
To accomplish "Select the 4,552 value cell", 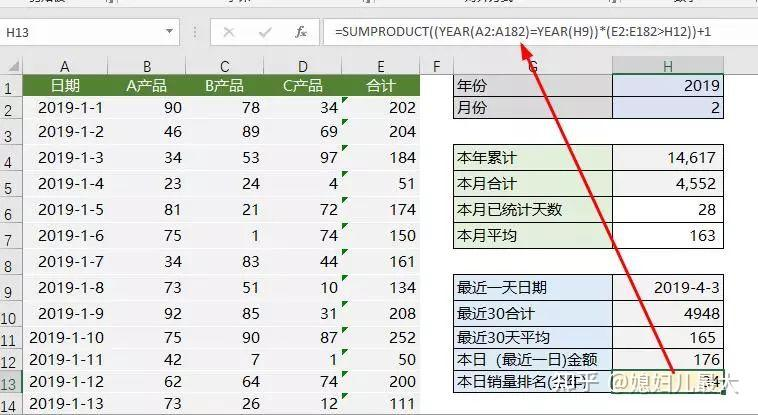I will [668, 183].
